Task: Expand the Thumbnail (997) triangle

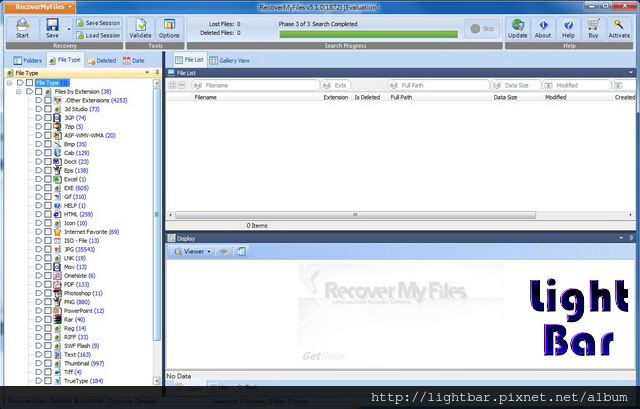Action: coord(38,363)
